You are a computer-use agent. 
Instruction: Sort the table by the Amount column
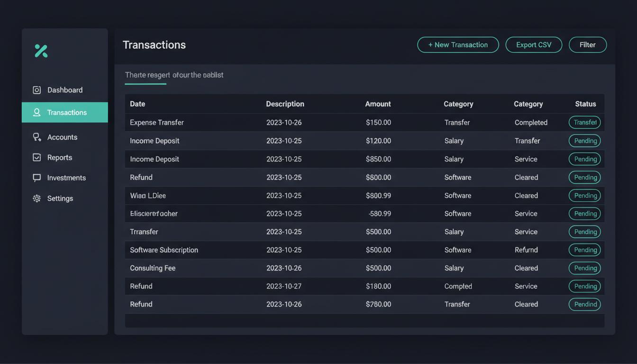pyautogui.click(x=378, y=104)
